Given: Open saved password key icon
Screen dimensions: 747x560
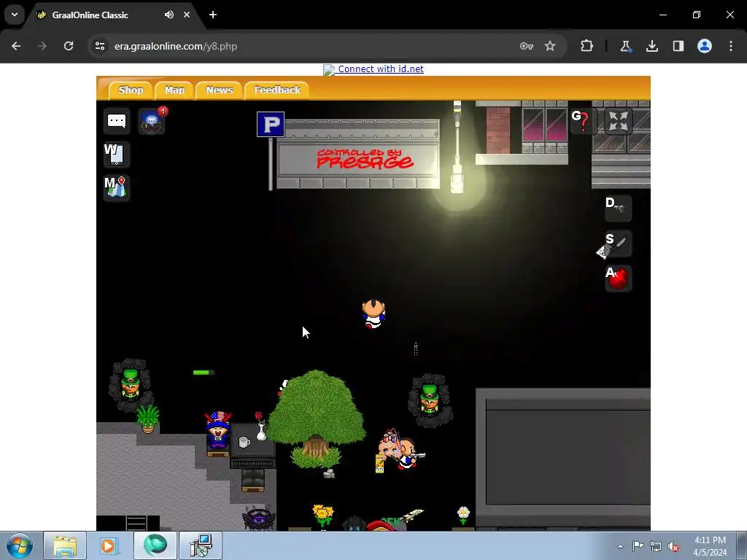Looking at the screenshot, I should coord(527,46).
